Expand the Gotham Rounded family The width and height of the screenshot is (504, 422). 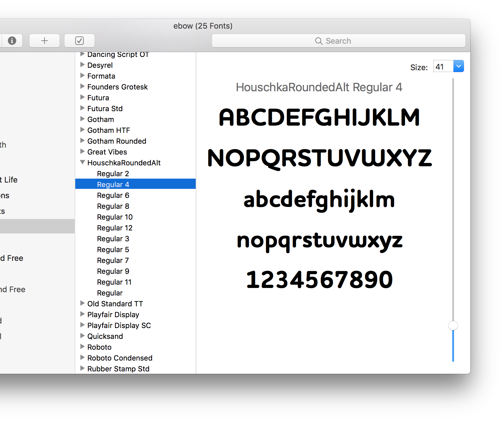click(82, 141)
